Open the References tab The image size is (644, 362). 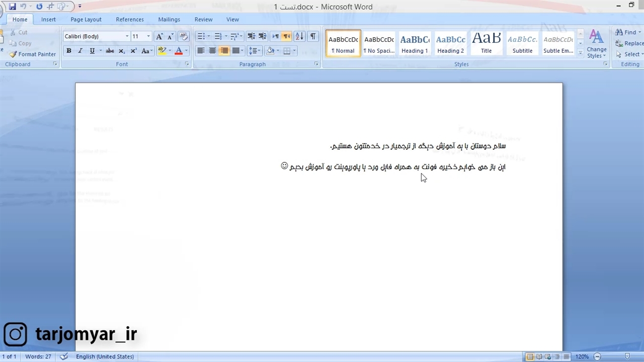(x=130, y=19)
